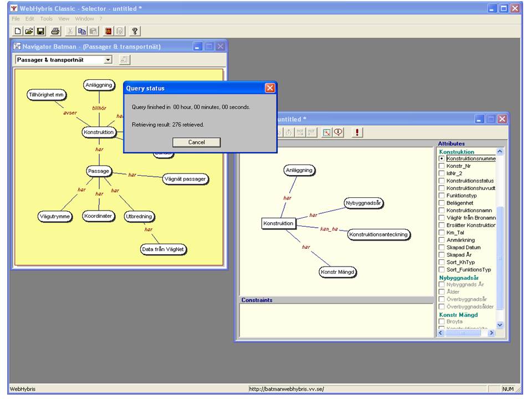This screenshot has height=399, width=532.
Task: Enable the Funktionstyp checkbox
Action: [x=442, y=196]
